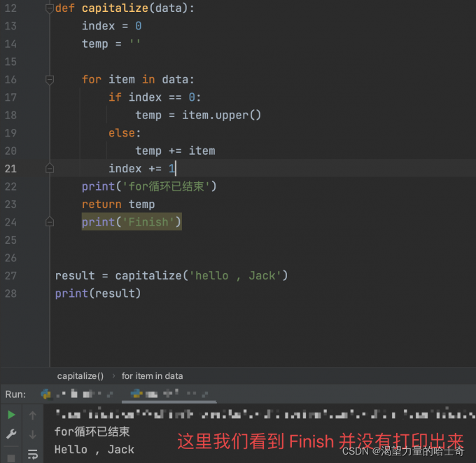Click line number 21 in gutter
Screen dimensions: 476x463
point(10,169)
